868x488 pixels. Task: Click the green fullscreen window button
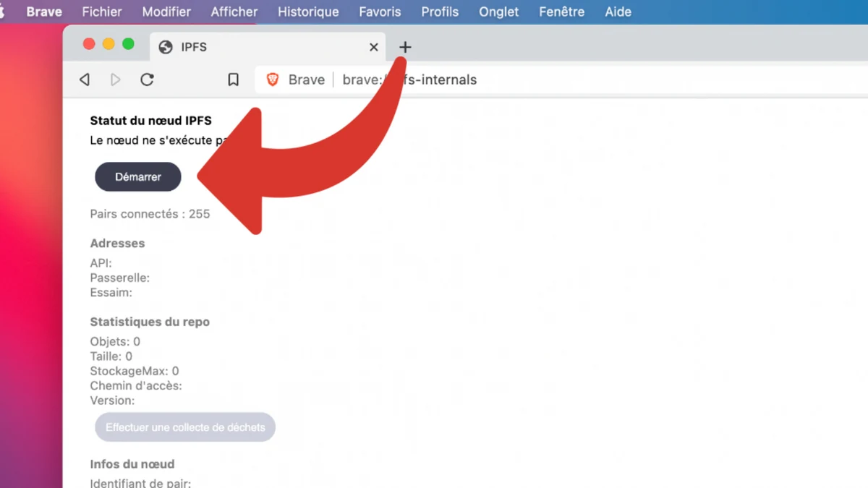click(x=128, y=44)
